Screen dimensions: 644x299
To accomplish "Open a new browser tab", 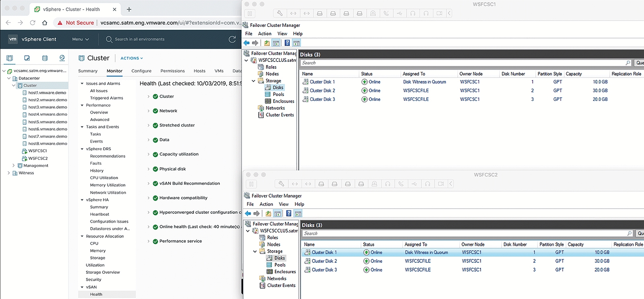I will pyautogui.click(x=129, y=9).
